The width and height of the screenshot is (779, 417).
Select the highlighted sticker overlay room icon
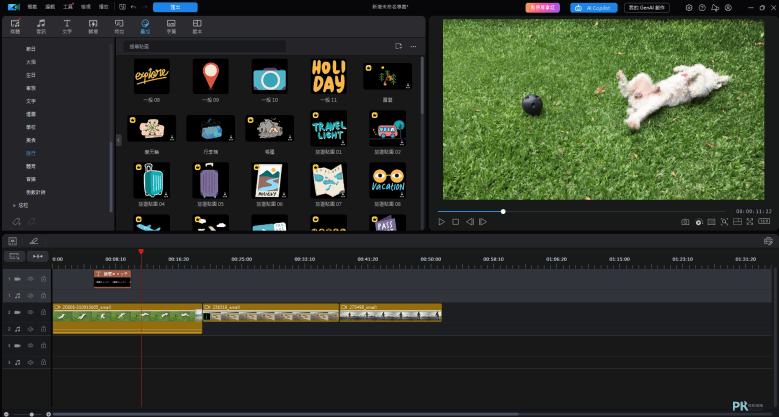145,26
